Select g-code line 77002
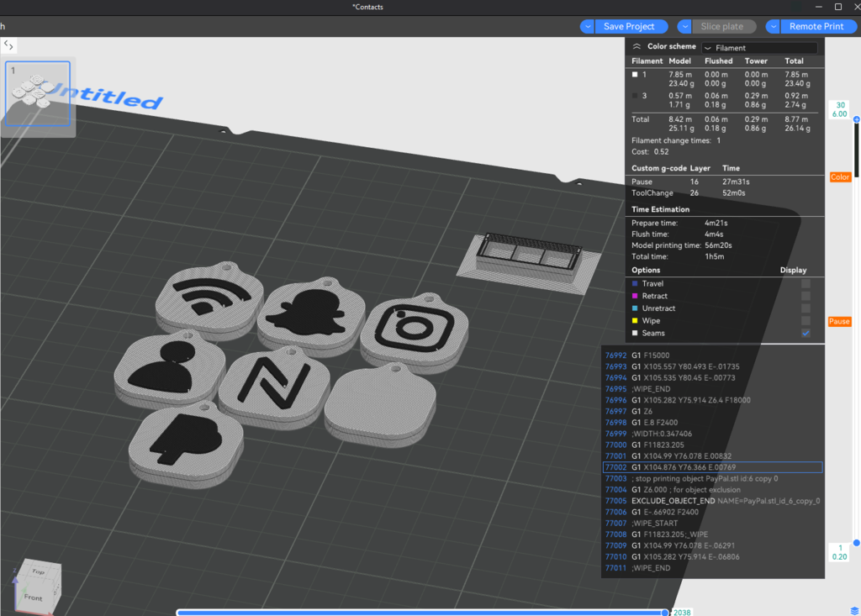The width and height of the screenshot is (861, 616). point(713,467)
